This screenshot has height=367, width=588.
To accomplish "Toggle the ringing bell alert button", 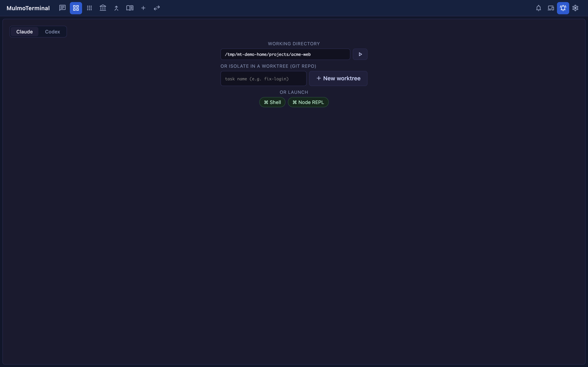I will coord(563,8).
